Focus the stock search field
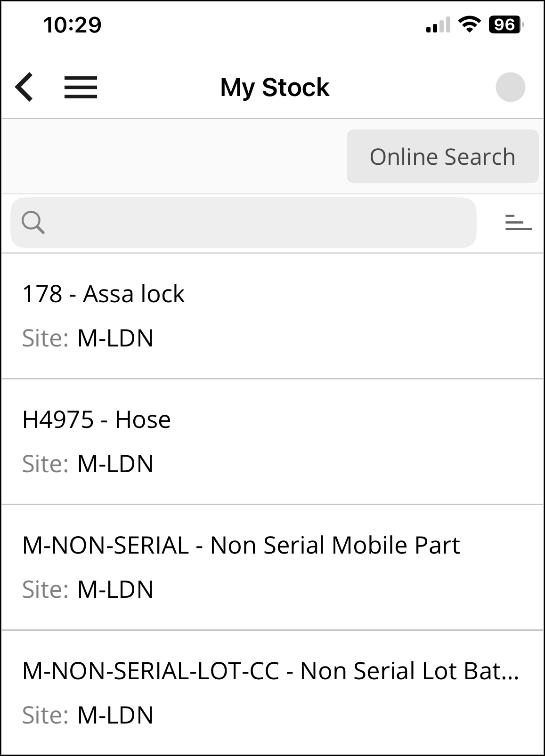 (x=254, y=223)
